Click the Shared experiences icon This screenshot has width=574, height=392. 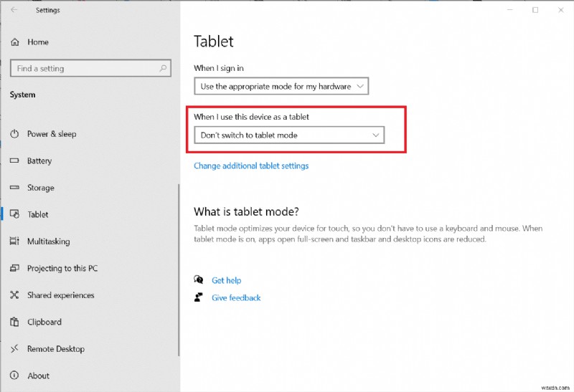click(14, 295)
